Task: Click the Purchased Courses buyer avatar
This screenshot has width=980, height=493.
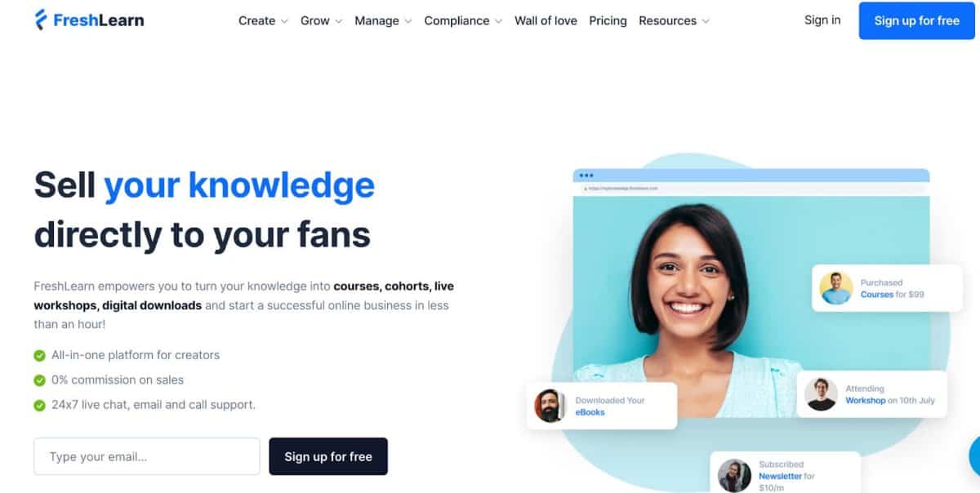Action: (835, 288)
